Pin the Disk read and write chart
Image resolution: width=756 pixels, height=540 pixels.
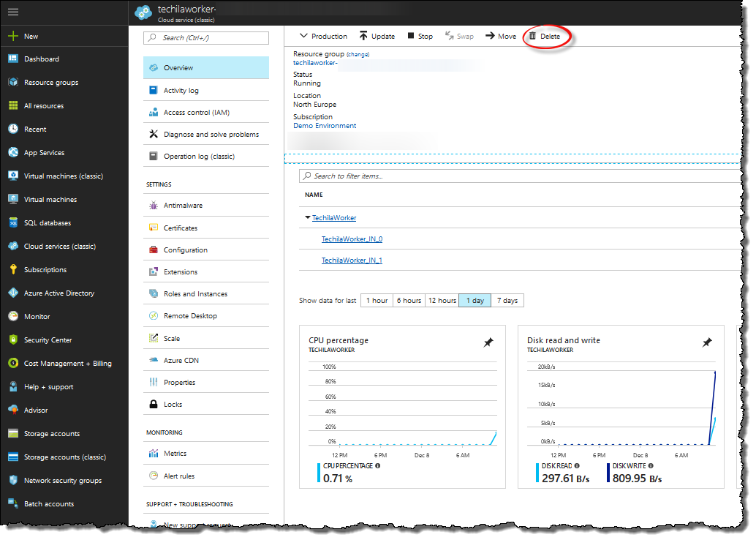pos(707,342)
